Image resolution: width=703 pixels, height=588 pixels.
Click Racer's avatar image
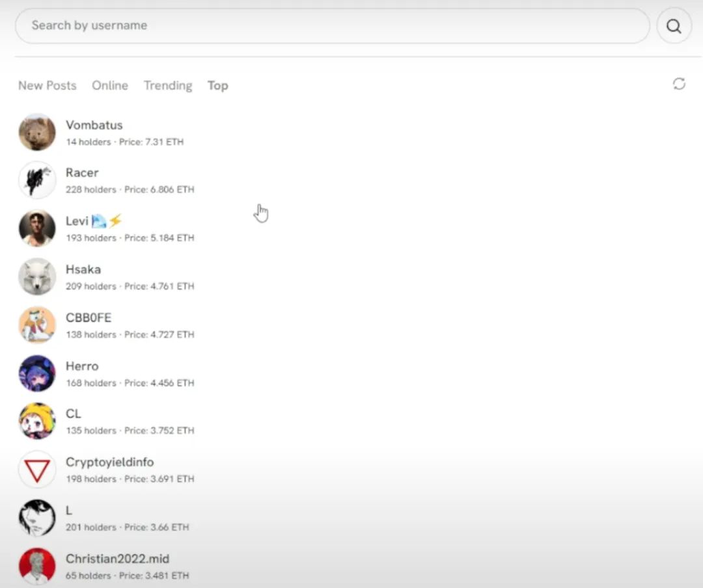[x=37, y=180]
